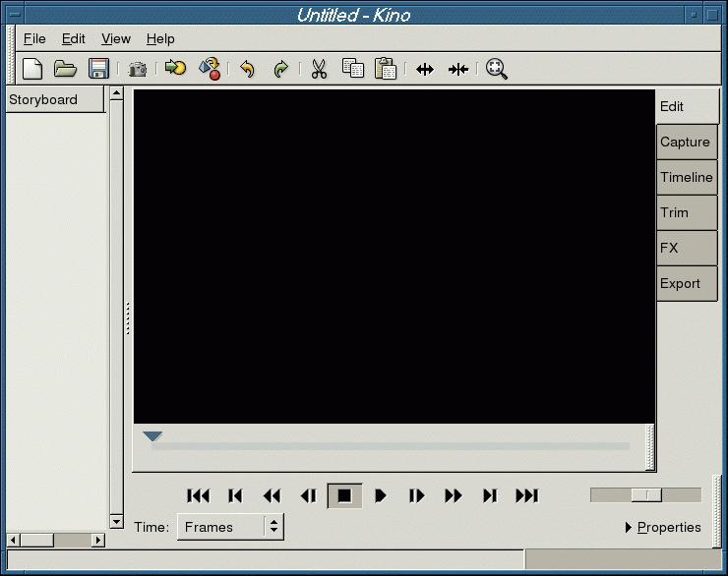This screenshot has height=576, width=728.
Task: Click the magnifier zoom icon
Action: pyautogui.click(x=497, y=69)
